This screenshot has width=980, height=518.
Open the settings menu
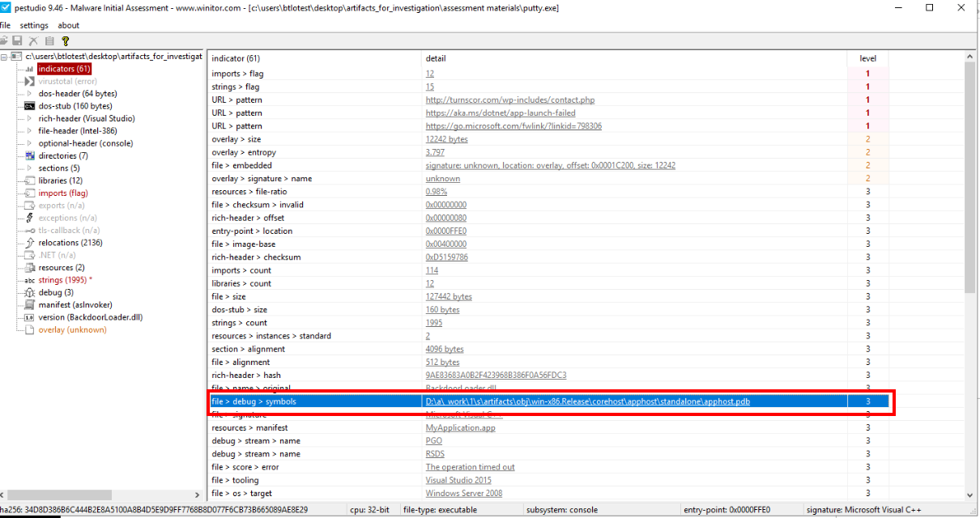[34, 25]
